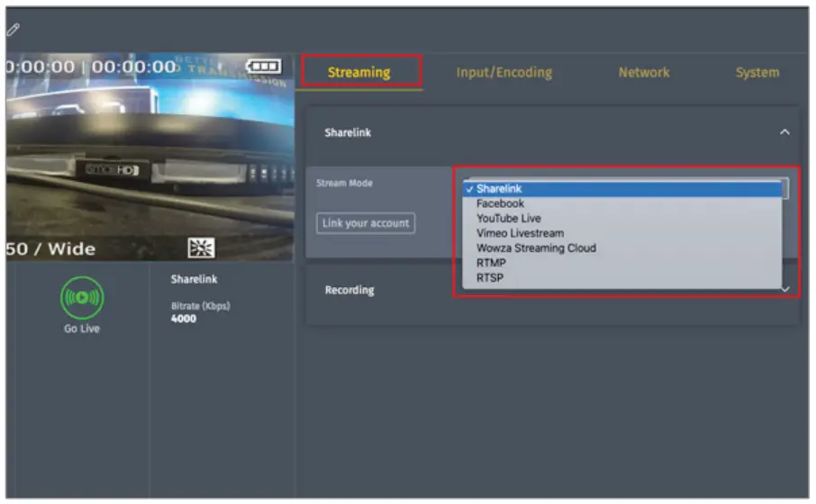The image size is (816, 504).
Task: Choose Vimeo Livestream stream mode
Action: (x=622, y=233)
